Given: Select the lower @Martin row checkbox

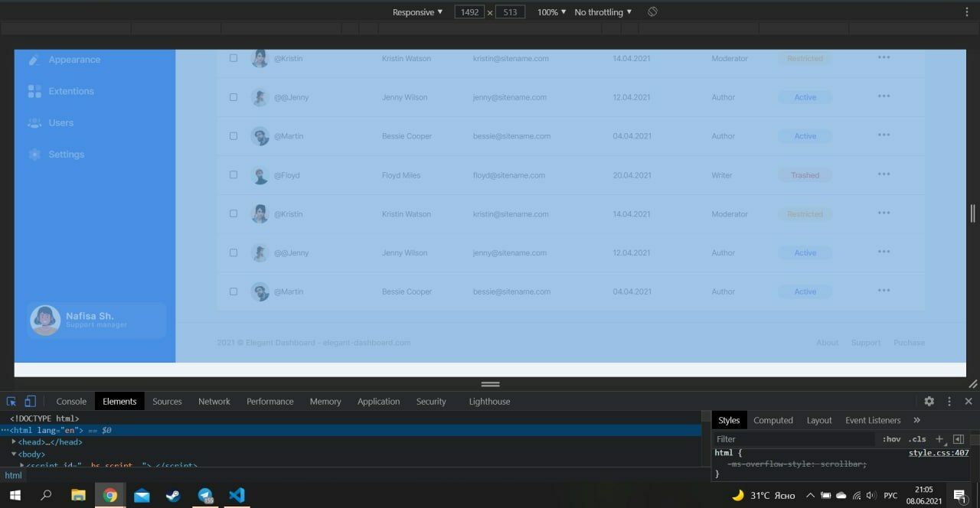Looking at the screenshot, I should (x=234, y=291).
